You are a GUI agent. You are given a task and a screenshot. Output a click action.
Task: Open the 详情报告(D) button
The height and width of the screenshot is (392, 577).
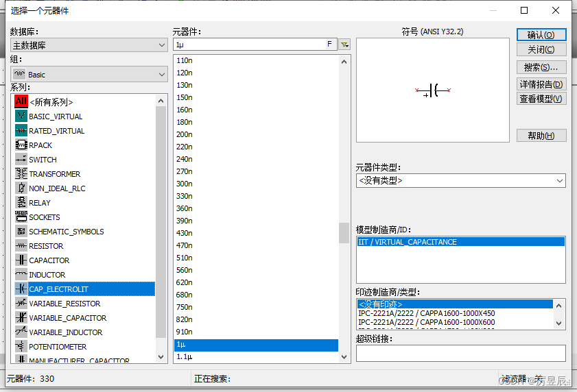pos(541,84)
